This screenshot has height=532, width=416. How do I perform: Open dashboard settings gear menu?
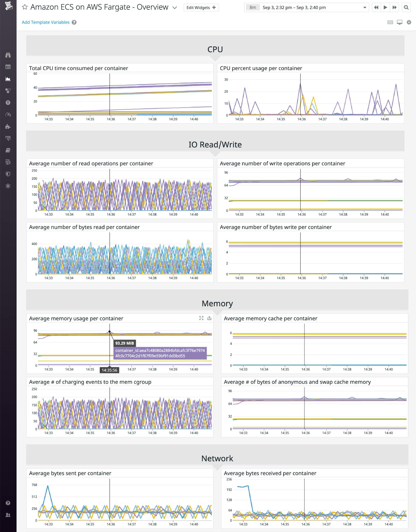click(408, 22)
